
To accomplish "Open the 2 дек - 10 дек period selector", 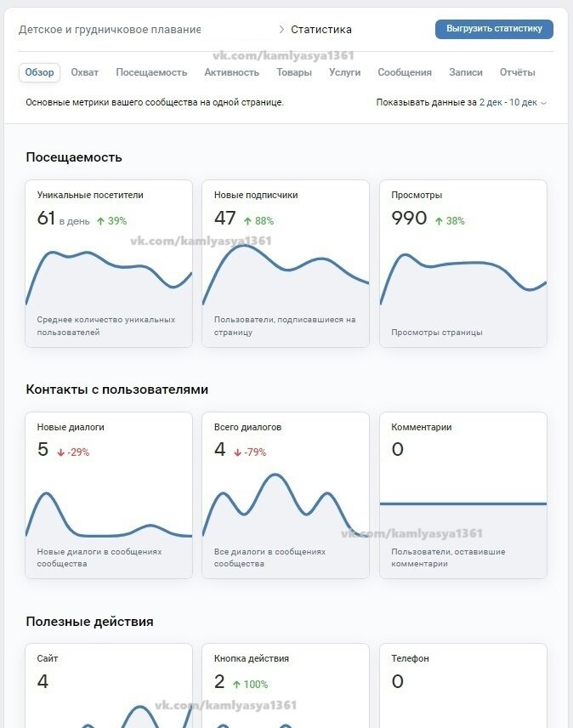I will point(508,103).
